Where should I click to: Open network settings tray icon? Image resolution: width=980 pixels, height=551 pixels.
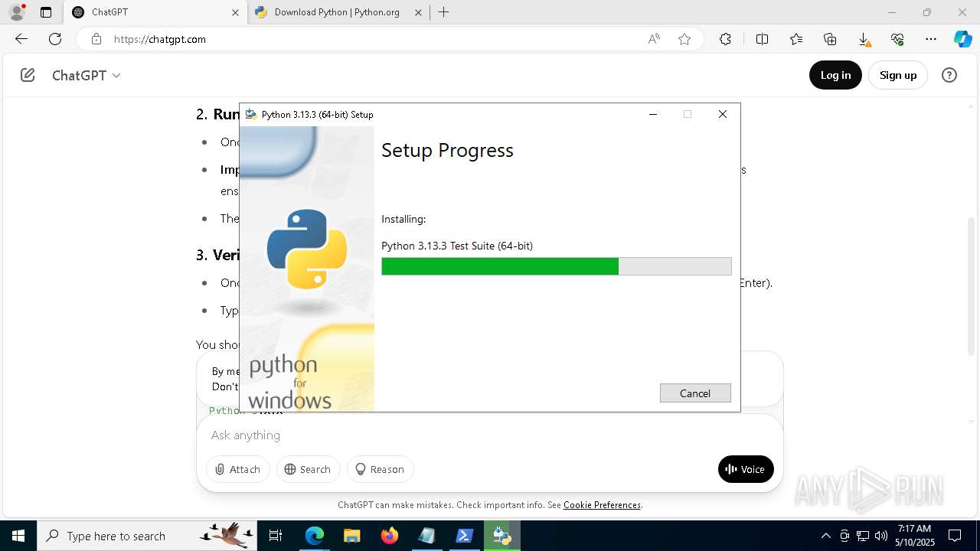point(863,536)
